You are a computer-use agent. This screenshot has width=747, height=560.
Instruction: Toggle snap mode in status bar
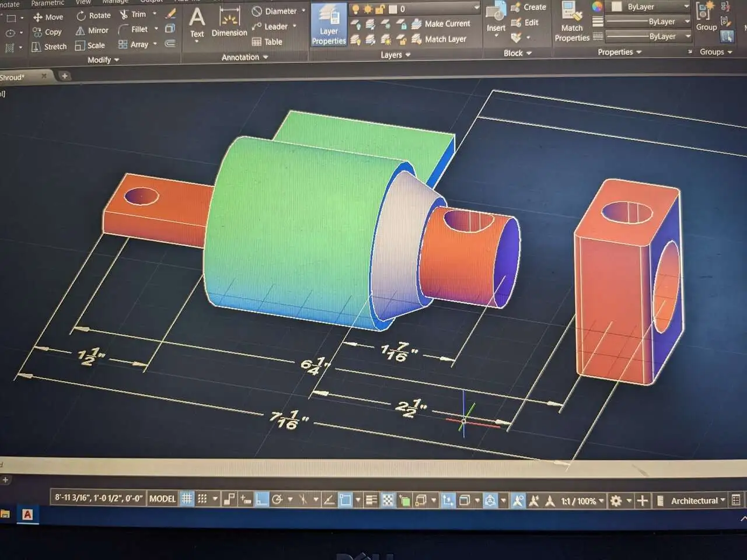(x=202, y=499)
